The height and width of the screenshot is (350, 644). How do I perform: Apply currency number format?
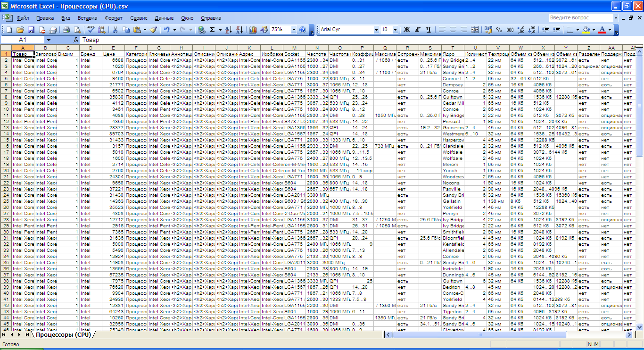(488, 29)
